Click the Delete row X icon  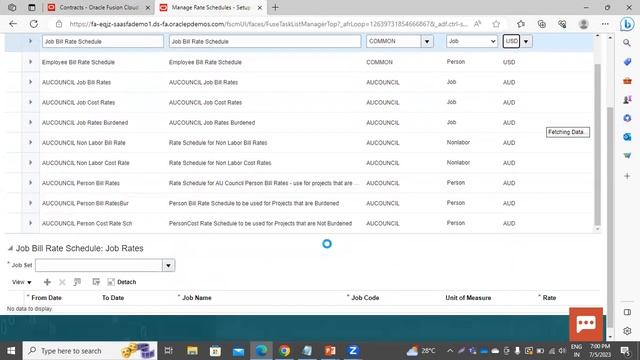pos(62,282)
